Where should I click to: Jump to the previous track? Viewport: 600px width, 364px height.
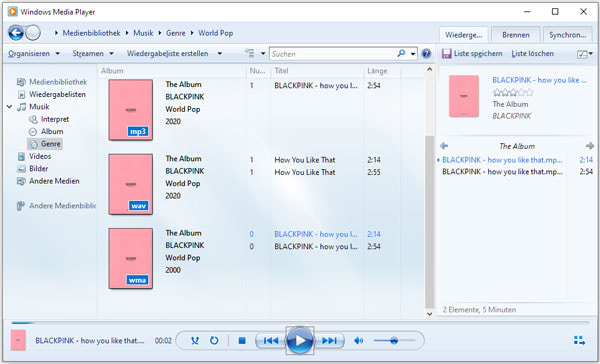coord(271,340)
